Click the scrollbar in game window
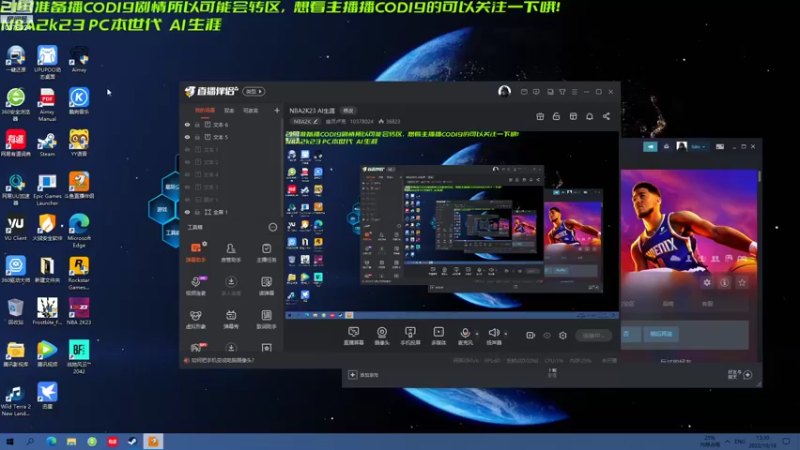 [x=759, y=177]
